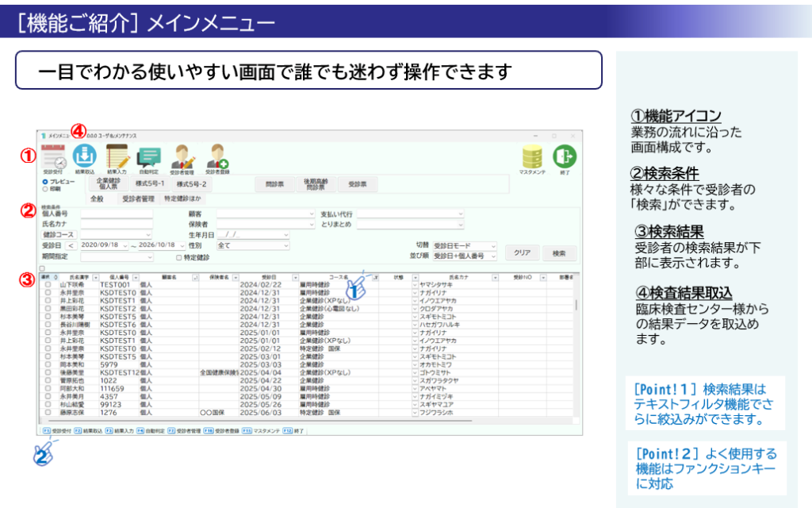Open the 受診受付 calendar icon
This screenshot has width=812, height=508.
(53, 157)
